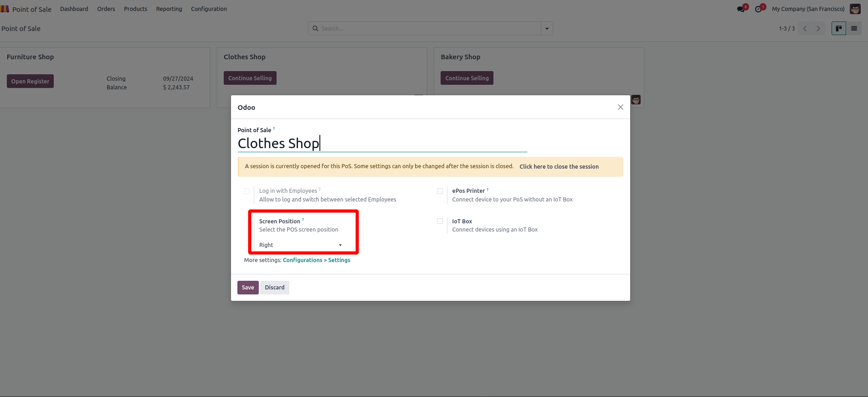This screenshot has height=397, width=868.
Task: Click the Configurations > Settings link
Action: (316, 260)
